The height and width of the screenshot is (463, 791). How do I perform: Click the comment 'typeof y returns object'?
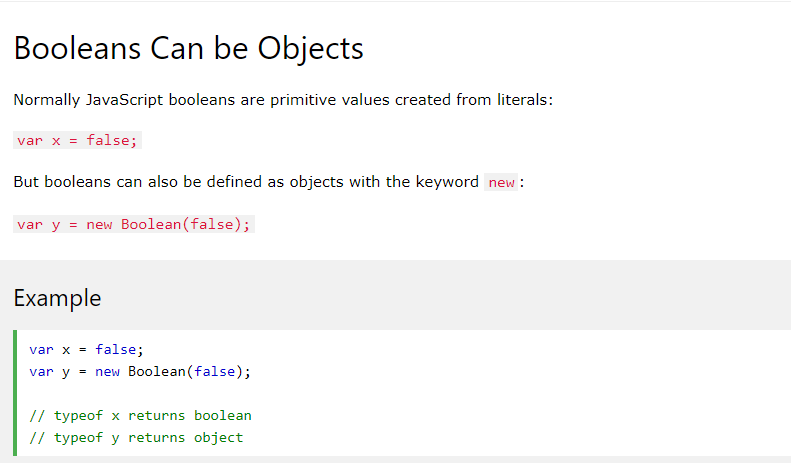click(x=136, y=438)
